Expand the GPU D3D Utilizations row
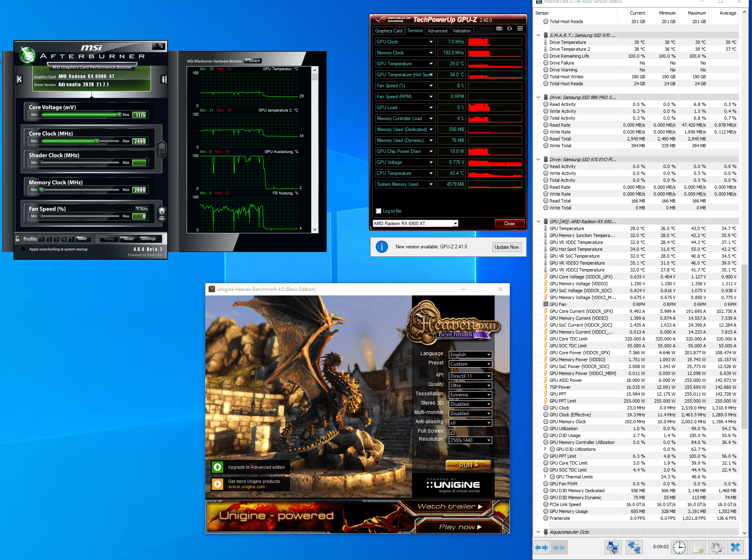The width and height of the screenshot is (752, 560). [545, 449]
